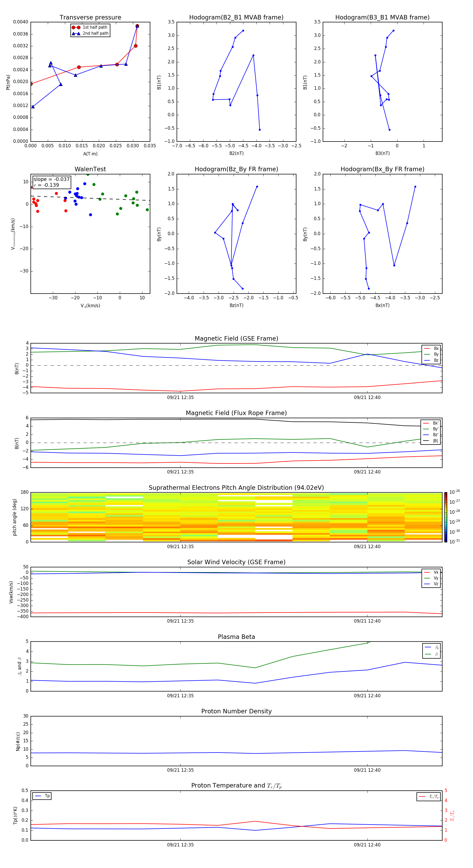
Task: Click the "Transverse pressure" plot title
Action: tap(90, 17)
